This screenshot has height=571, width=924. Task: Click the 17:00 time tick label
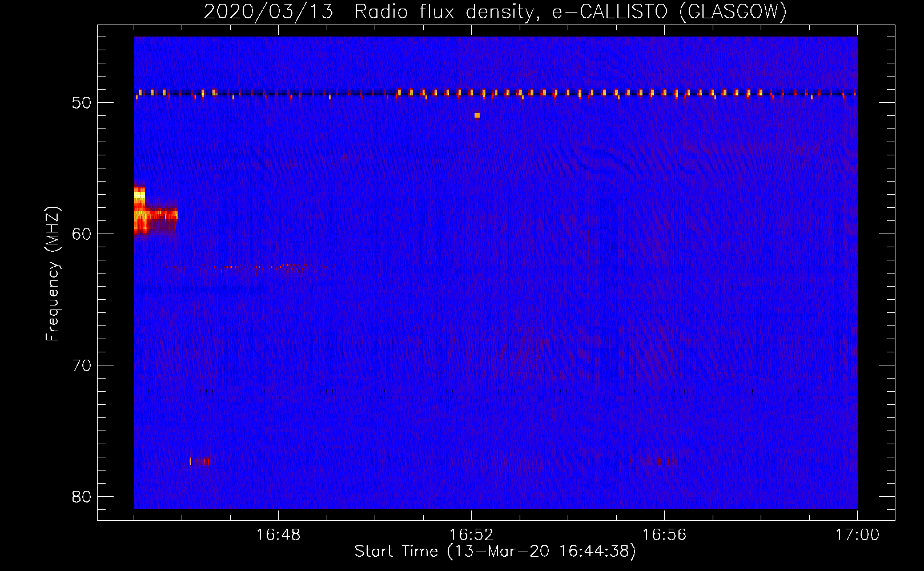[857, 535]
